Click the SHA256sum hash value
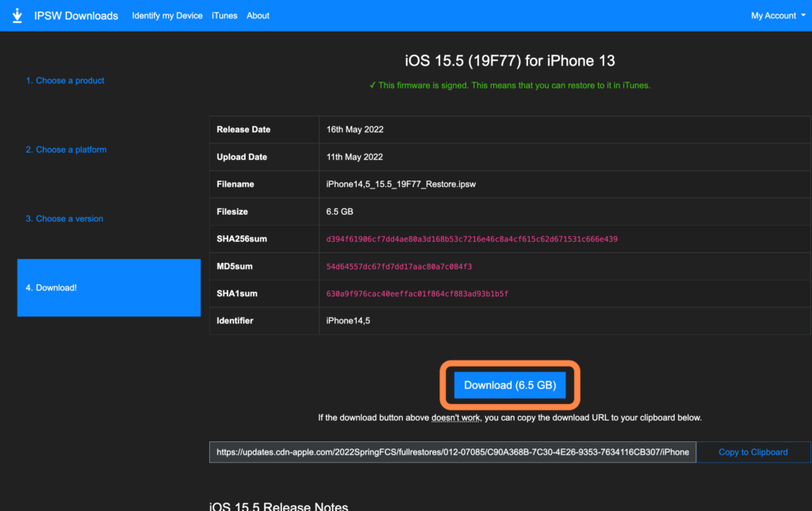 [472, 239]
